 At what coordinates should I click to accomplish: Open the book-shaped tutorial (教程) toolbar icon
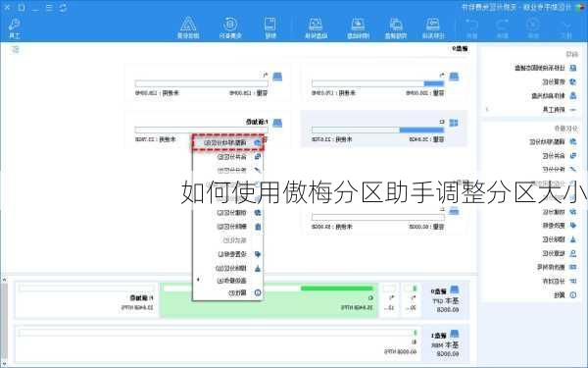click(x=270, y=24)
